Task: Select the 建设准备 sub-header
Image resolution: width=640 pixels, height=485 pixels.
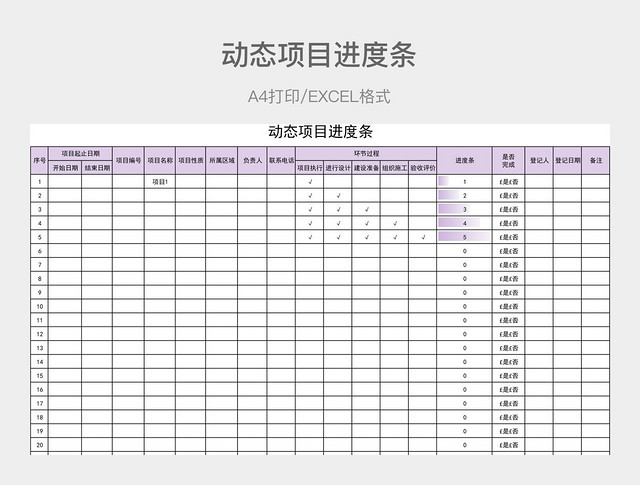Action: [366, 167]
